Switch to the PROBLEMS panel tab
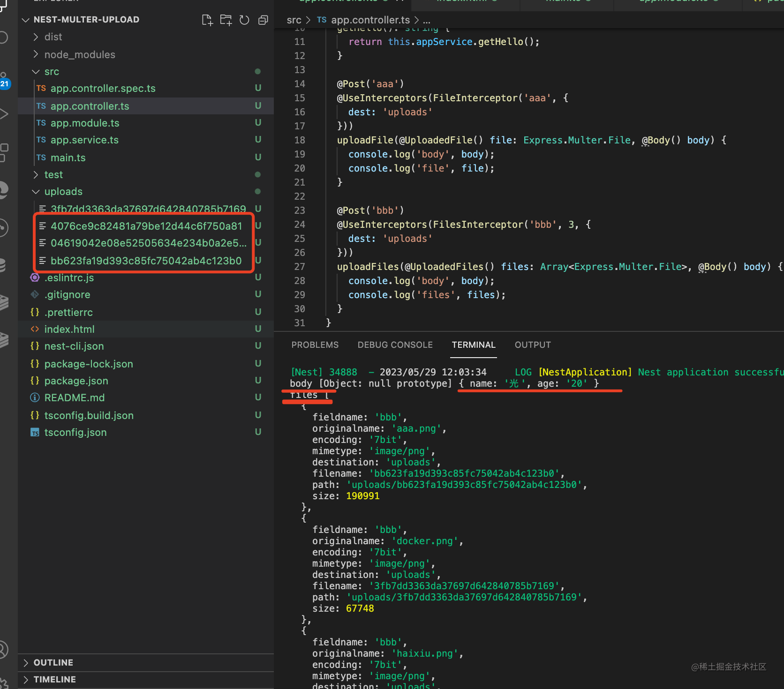 coord(315,345)
